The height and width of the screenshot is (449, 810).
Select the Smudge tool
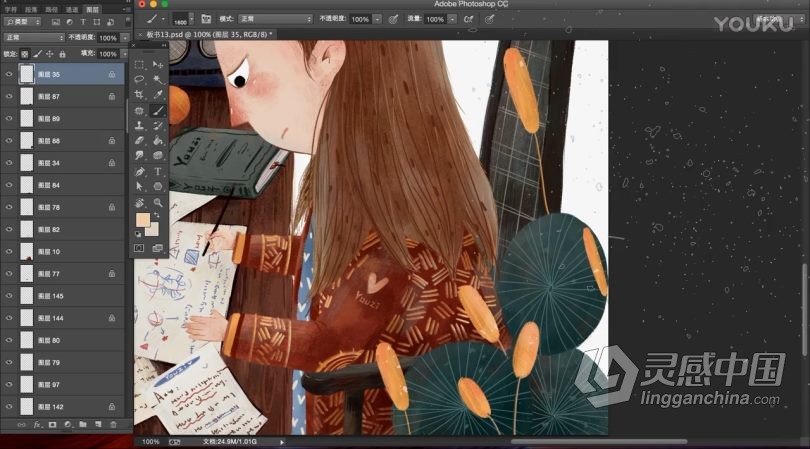coord(139,155)
